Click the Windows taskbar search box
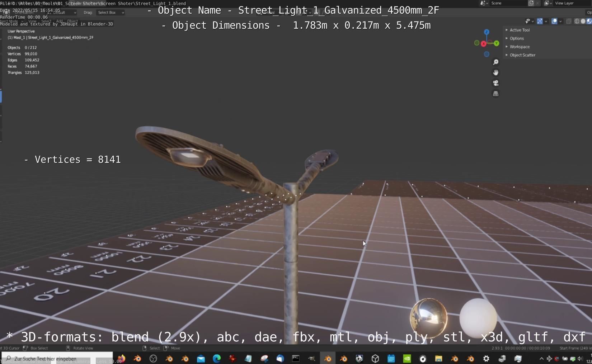This screenshot has width=592, height=364. pyautogui.click(x=57, y=358)
